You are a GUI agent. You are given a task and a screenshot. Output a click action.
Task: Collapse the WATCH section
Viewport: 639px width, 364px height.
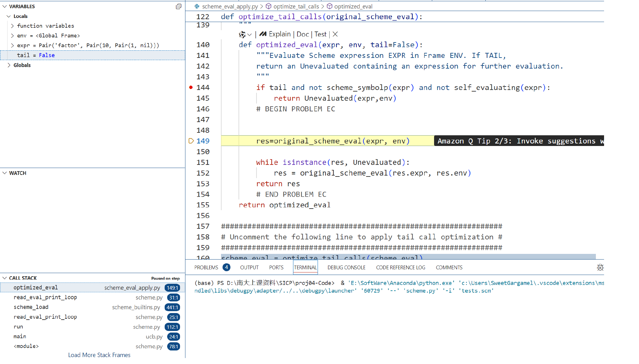point(5,173)
